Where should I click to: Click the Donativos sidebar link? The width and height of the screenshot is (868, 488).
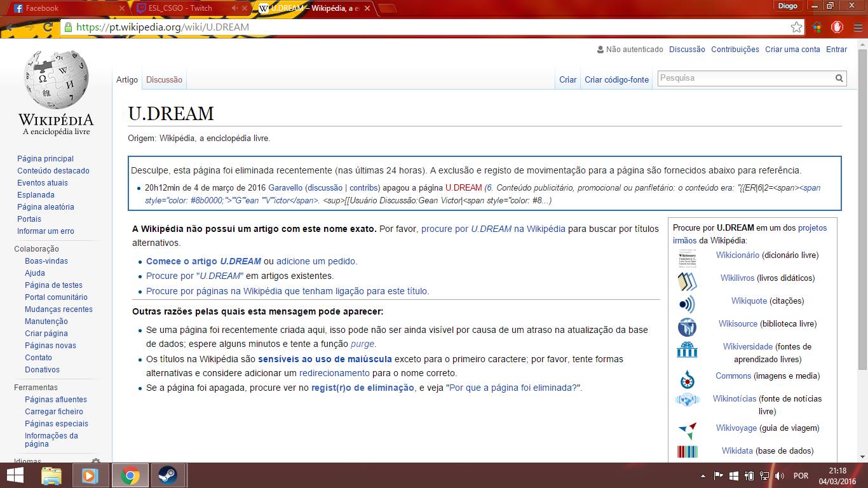point(42,370)
